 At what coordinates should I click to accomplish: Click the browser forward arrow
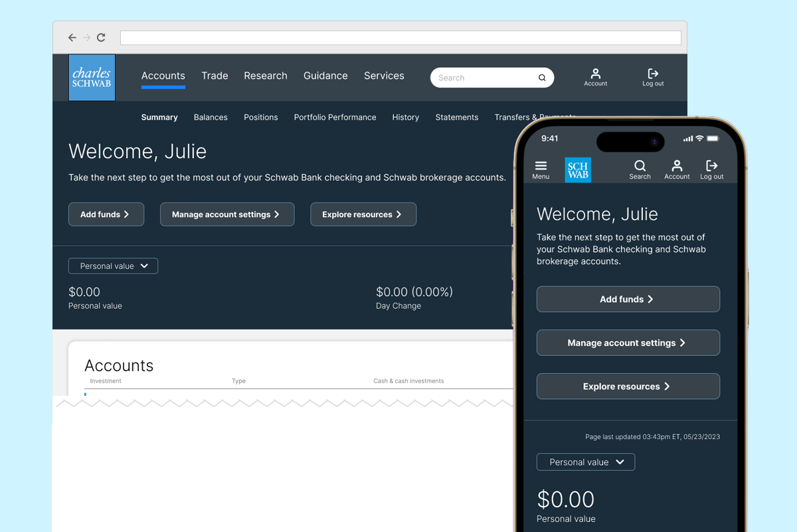(x=86, y=38)
